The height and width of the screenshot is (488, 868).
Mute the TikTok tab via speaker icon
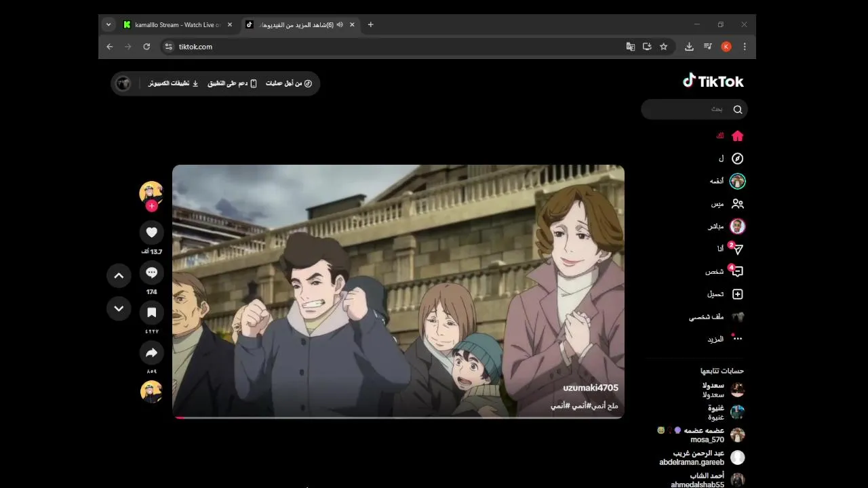(340, 24)
